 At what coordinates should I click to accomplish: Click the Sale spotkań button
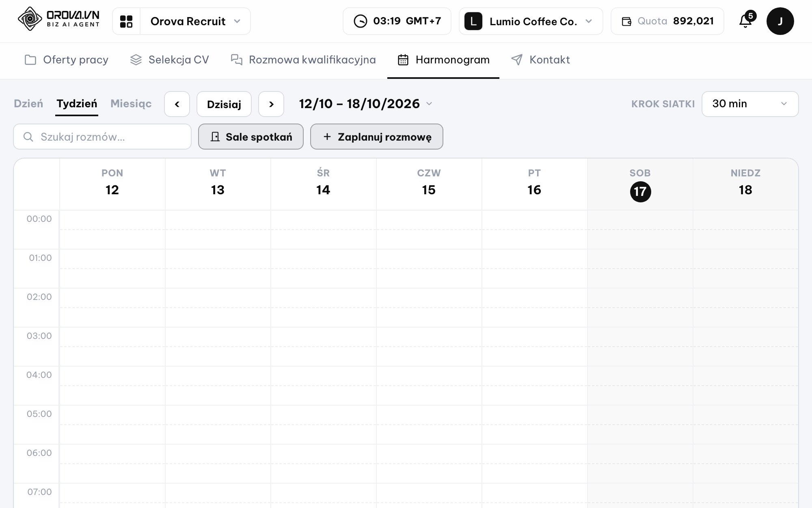tap(251, 137)
